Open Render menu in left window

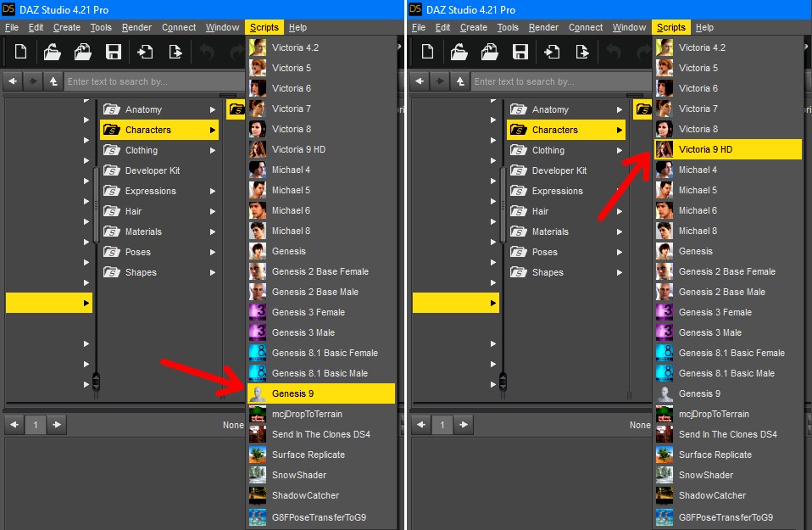tap(136, 27)
